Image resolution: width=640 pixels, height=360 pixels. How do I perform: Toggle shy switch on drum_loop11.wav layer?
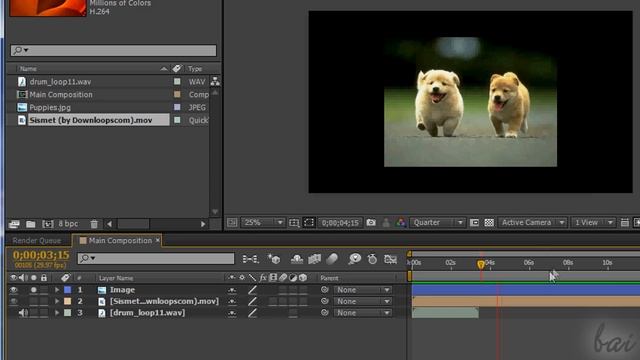coord(232,313)
